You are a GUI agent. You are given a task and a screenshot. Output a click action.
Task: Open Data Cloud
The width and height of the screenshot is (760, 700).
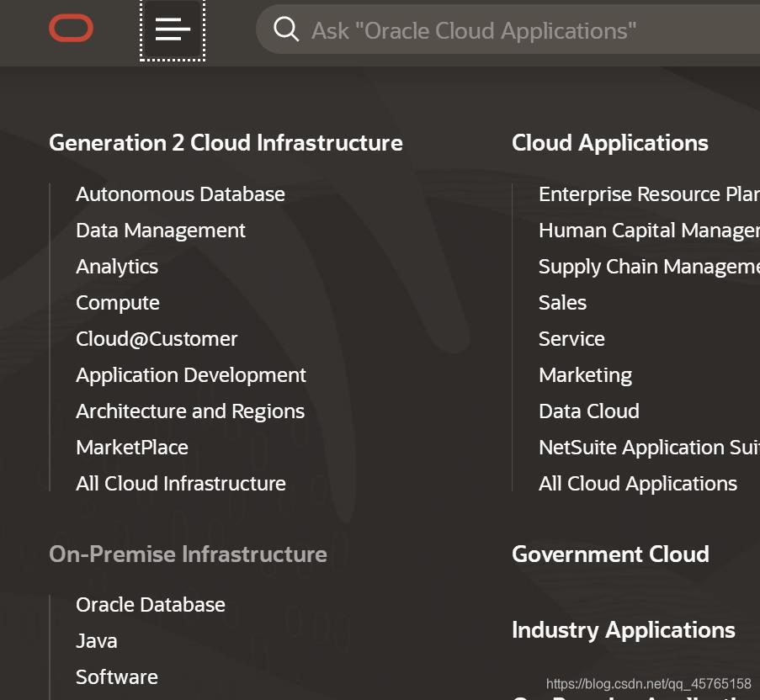coord(589,411)
